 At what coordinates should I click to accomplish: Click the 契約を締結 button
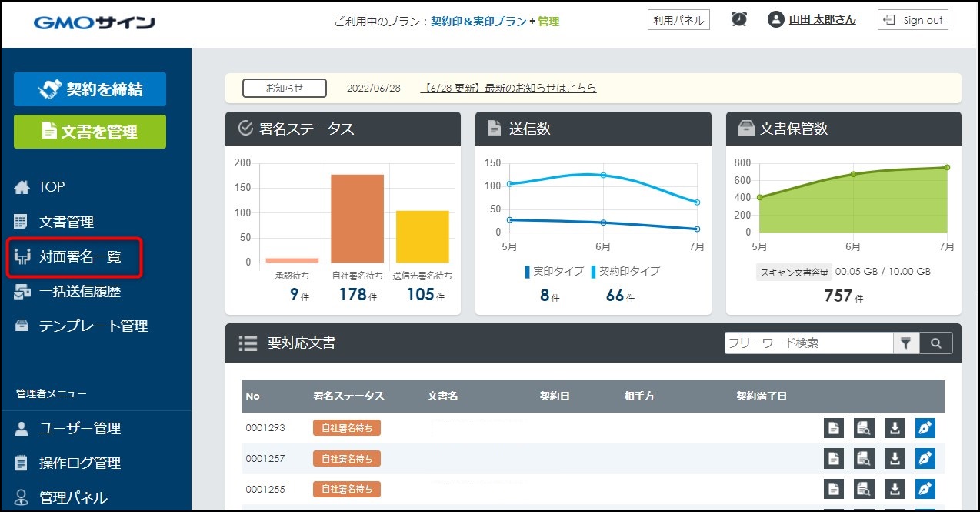90,89
